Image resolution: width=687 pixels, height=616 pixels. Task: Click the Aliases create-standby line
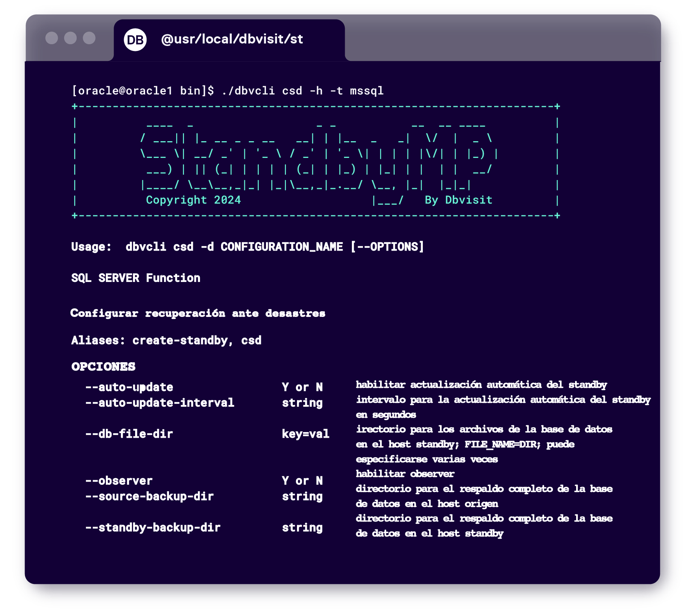[x=166, y=340]
